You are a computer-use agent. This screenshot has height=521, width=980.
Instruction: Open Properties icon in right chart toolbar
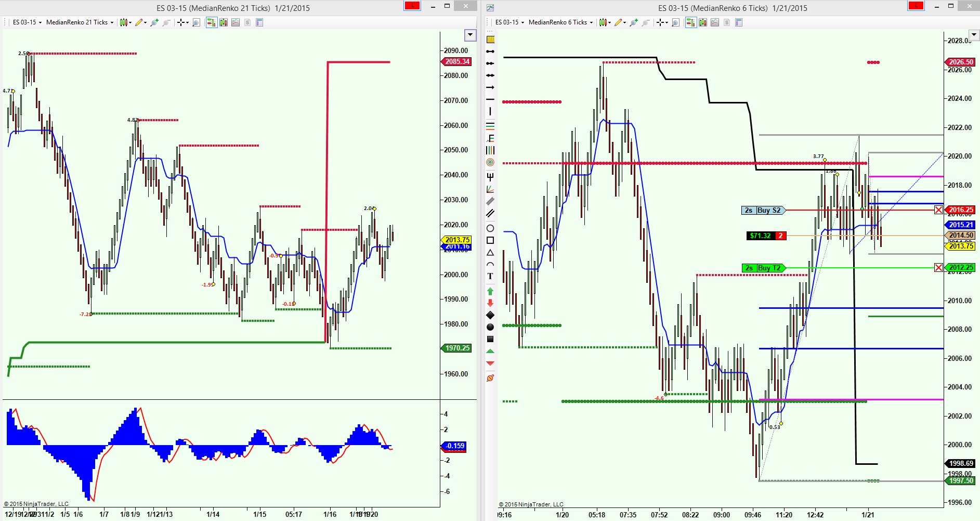click(739, 22)
